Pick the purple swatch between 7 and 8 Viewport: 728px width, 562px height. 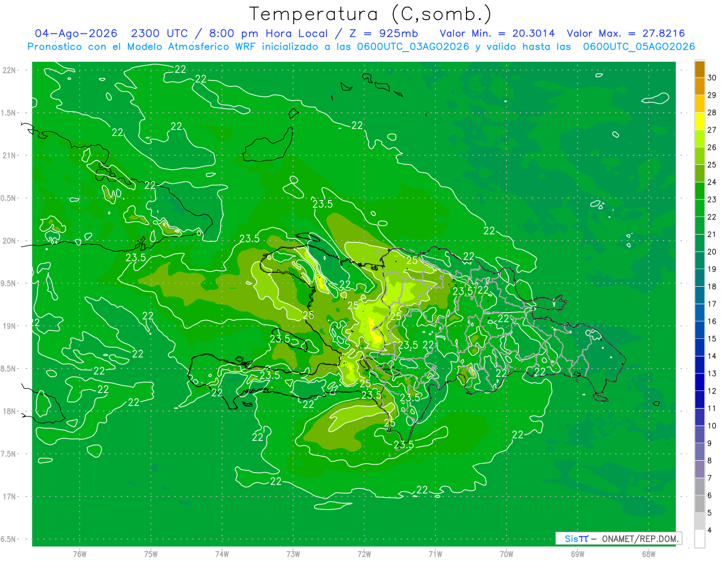coord(699,469)
